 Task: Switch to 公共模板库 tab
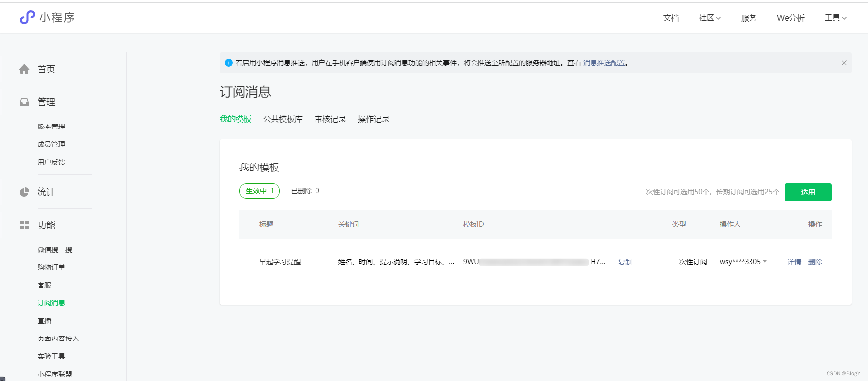(283, 119)
